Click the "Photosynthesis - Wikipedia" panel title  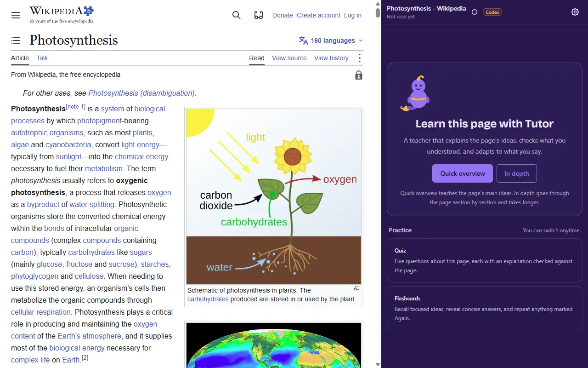pyautogui.click(x=426, y=8)
